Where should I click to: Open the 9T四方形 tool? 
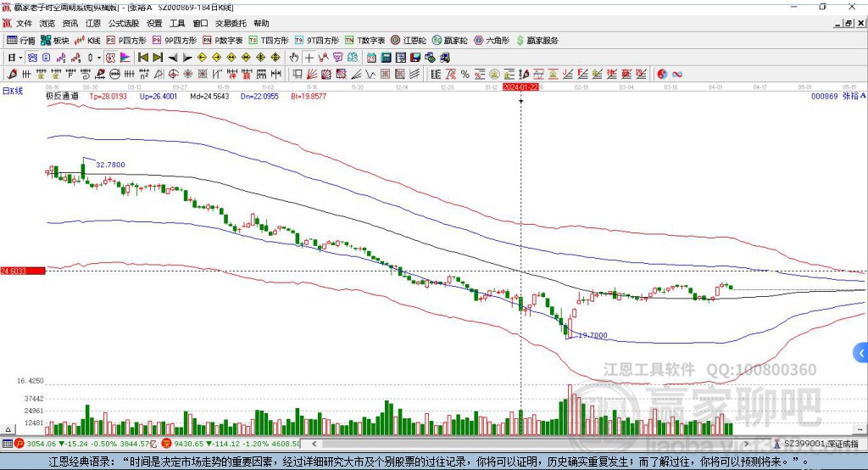pos(317,41)
